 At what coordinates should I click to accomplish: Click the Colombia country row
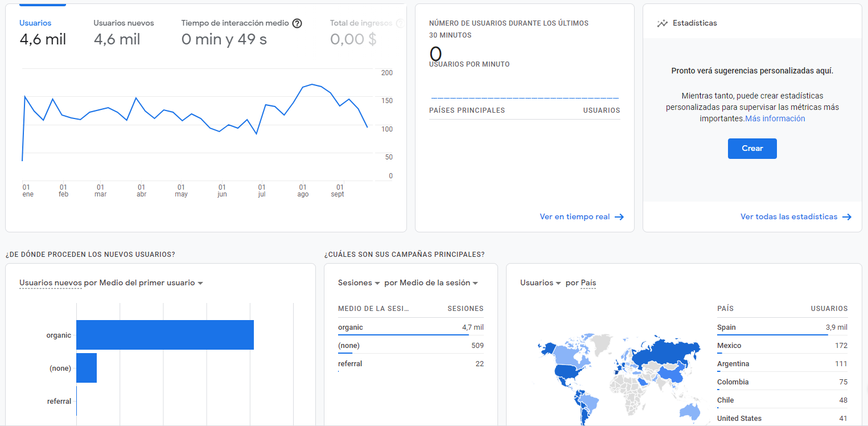coord(782,382)
